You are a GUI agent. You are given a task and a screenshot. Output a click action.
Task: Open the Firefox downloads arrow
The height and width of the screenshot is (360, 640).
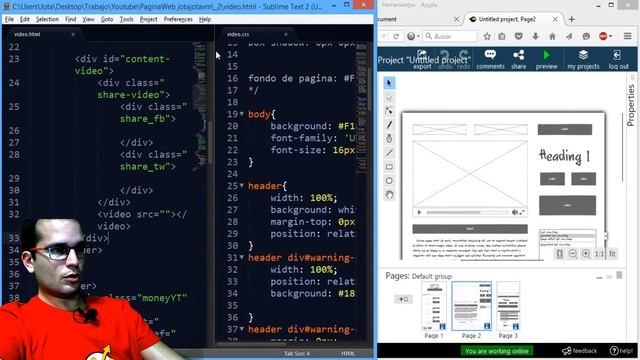(536, 36)
